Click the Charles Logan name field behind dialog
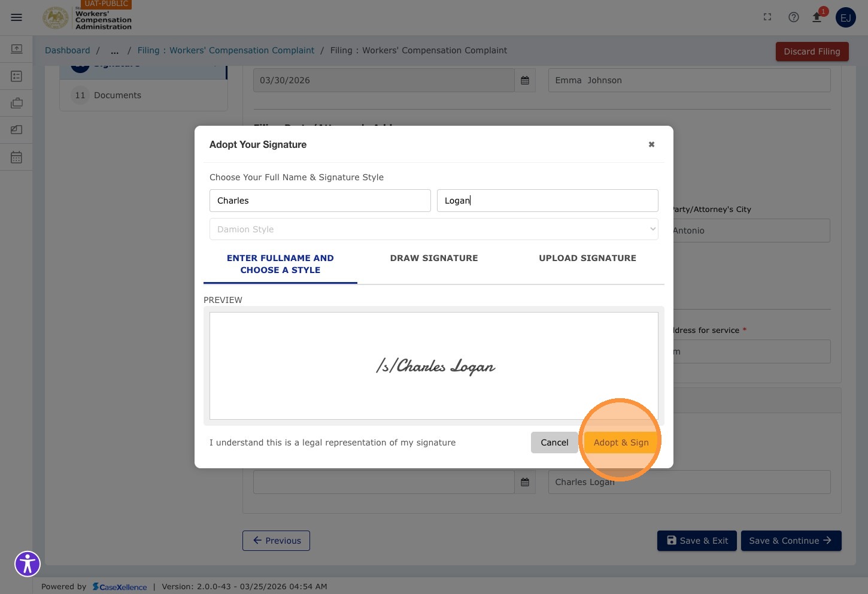Screen dimensions: 868x594 689,482
